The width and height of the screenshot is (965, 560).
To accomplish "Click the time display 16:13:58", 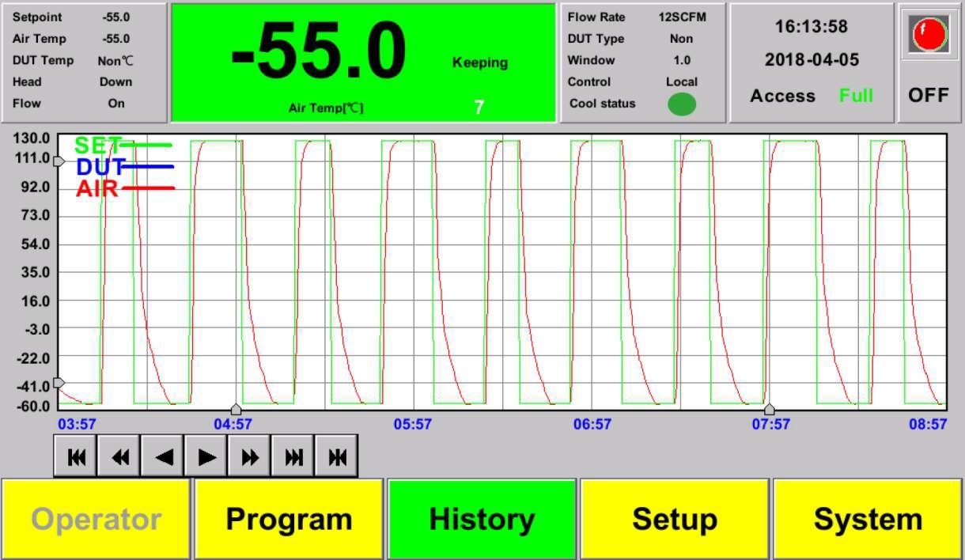I will (x=812, y=26).
